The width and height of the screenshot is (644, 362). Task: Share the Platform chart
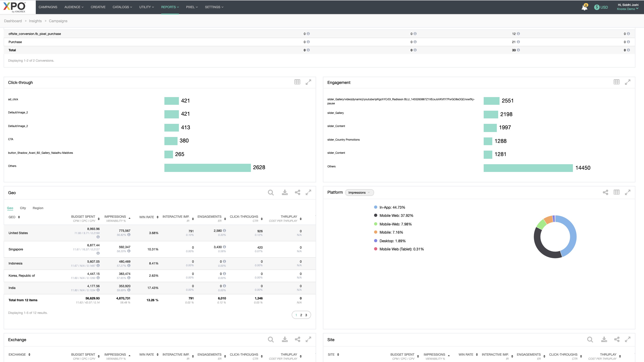[x=605, y=192]
